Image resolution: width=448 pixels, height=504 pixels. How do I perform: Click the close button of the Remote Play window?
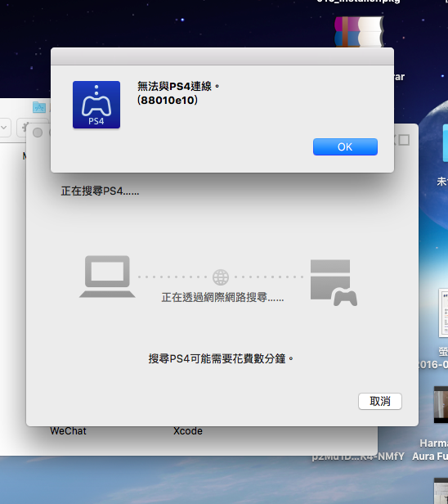[38, 133]
